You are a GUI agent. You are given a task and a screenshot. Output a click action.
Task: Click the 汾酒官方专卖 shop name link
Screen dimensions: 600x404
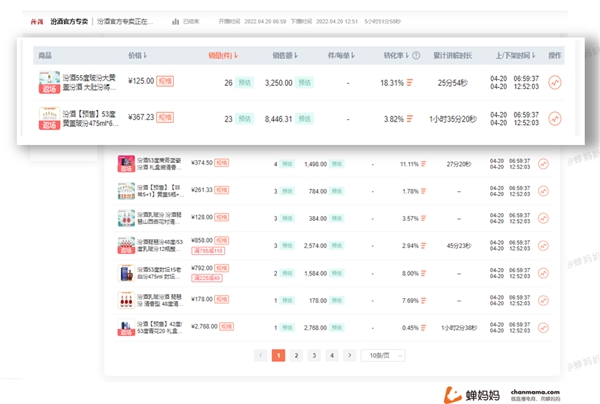69,21
